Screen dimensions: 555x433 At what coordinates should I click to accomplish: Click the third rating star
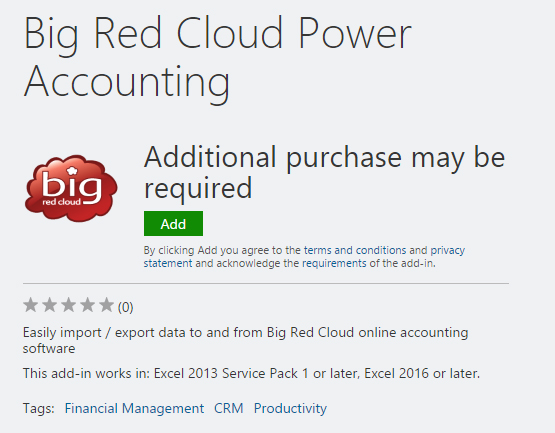(x=68, y=305)
